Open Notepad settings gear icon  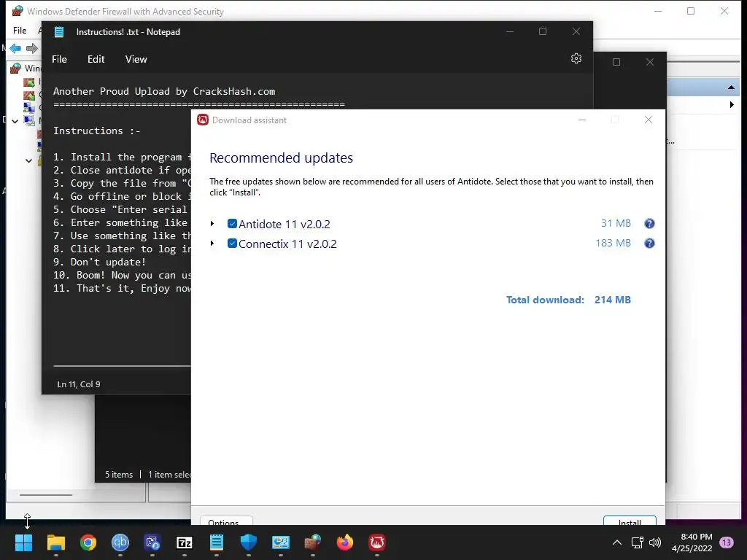576,58
